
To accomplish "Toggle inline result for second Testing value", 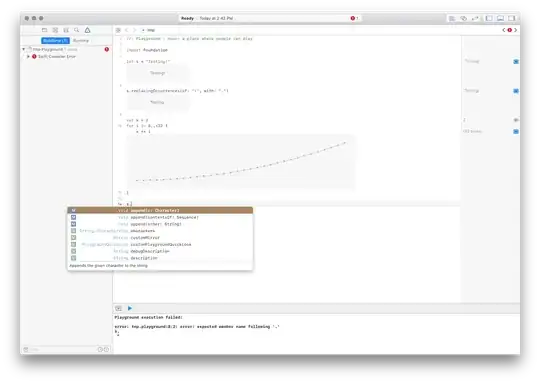I will [x=516, y=91].
